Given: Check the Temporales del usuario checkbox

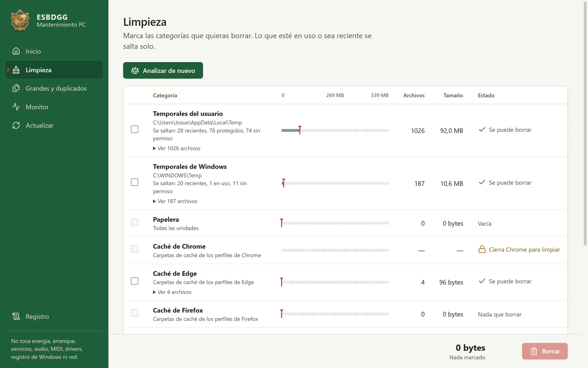Looking at the screenshot, I should coord(135,130).
